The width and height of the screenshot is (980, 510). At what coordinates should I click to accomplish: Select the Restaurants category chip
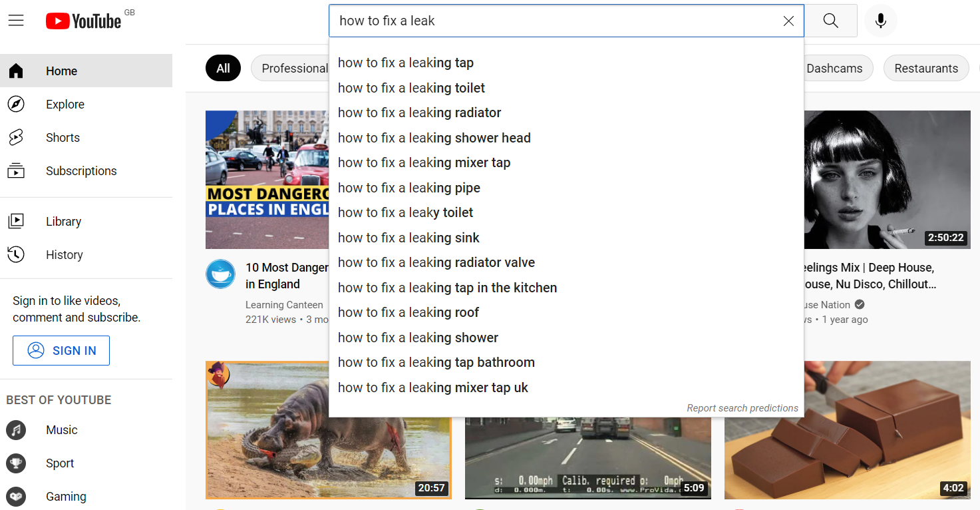[x=926, y=67]
